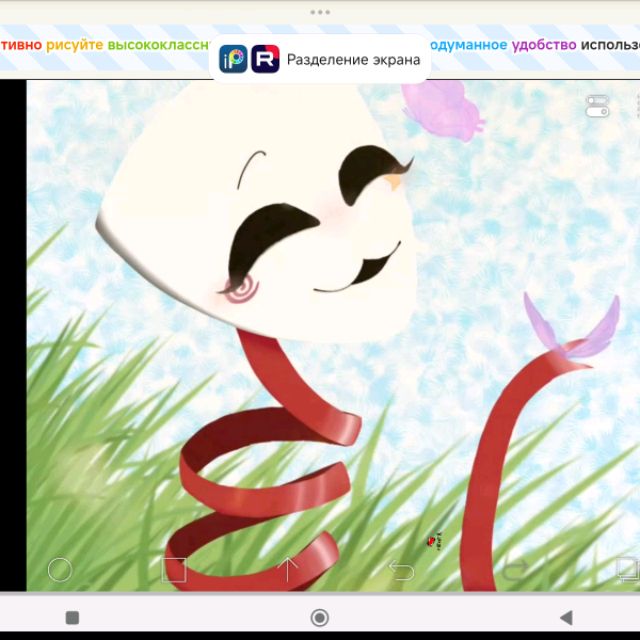640x640 pixels.
Task: Click the blue word 'одуманное' in the banner
Action: click(469, 45)
